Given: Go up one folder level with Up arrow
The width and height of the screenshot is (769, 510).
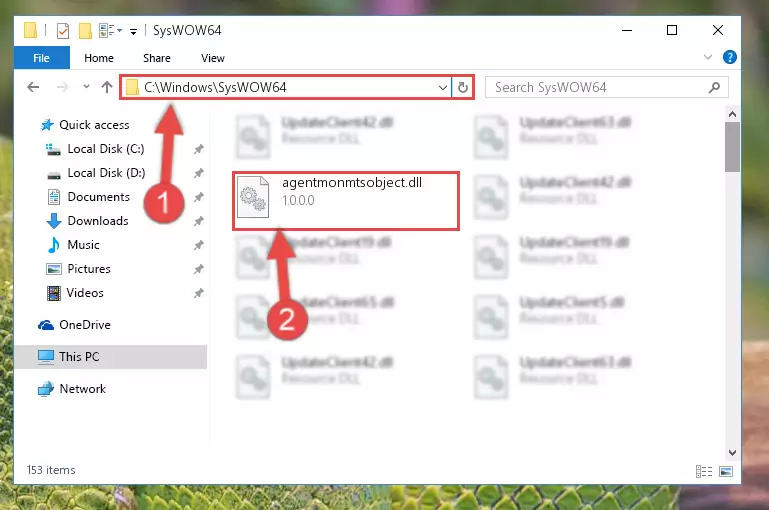Looking at the screenshot, I should point(106,87).
